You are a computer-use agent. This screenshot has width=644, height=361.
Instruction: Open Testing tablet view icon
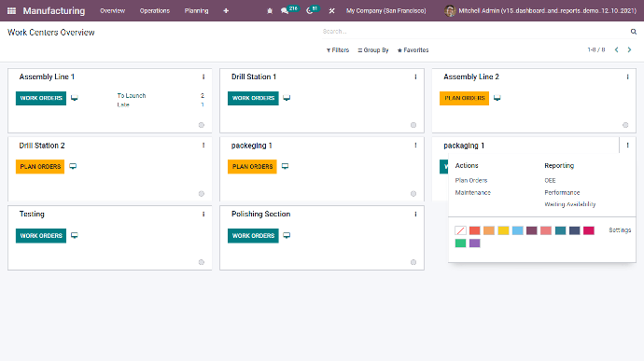[x=75, y=235]
